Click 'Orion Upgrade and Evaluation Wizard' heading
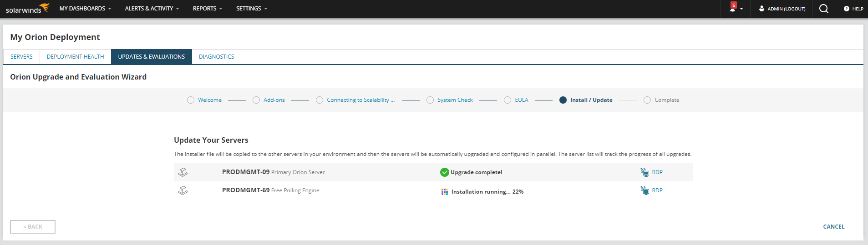 coord(78,77)
